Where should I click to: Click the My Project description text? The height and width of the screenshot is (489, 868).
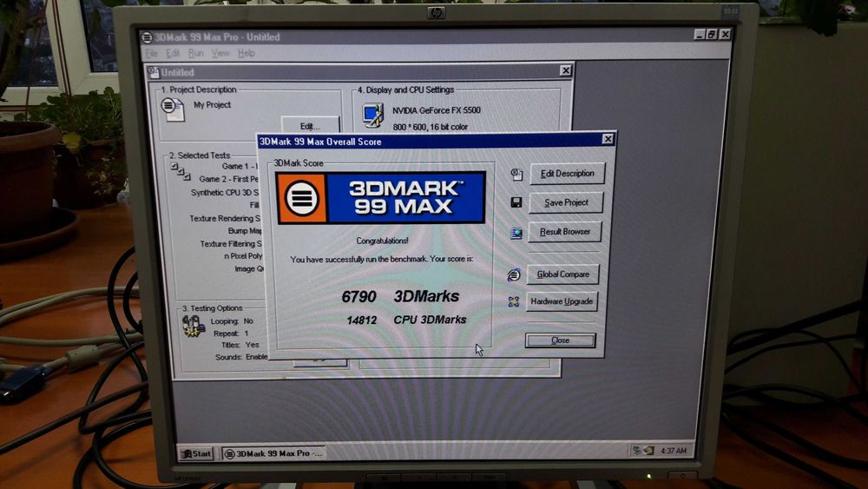212,105
